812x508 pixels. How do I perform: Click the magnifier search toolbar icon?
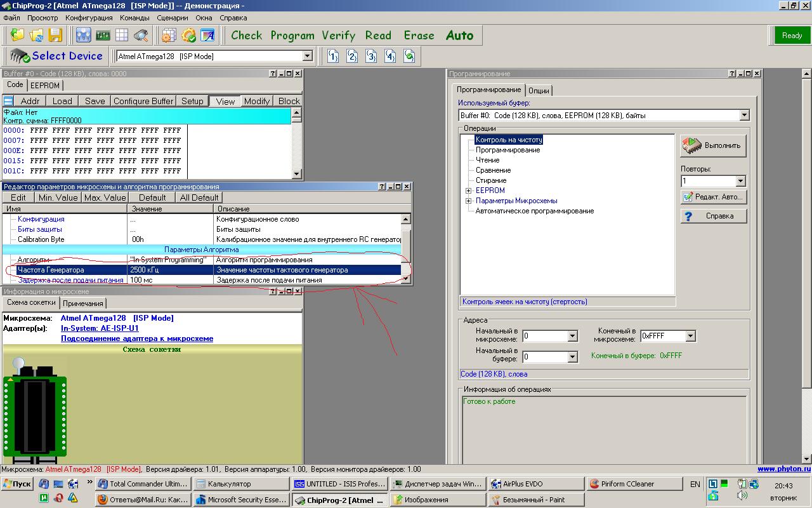pos(141,35)
